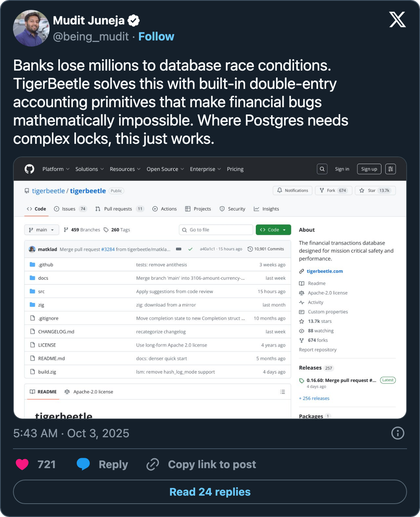Click the copy link chain icon
Viewport: 420px width, 517px height.
click(x=153, y=464)
